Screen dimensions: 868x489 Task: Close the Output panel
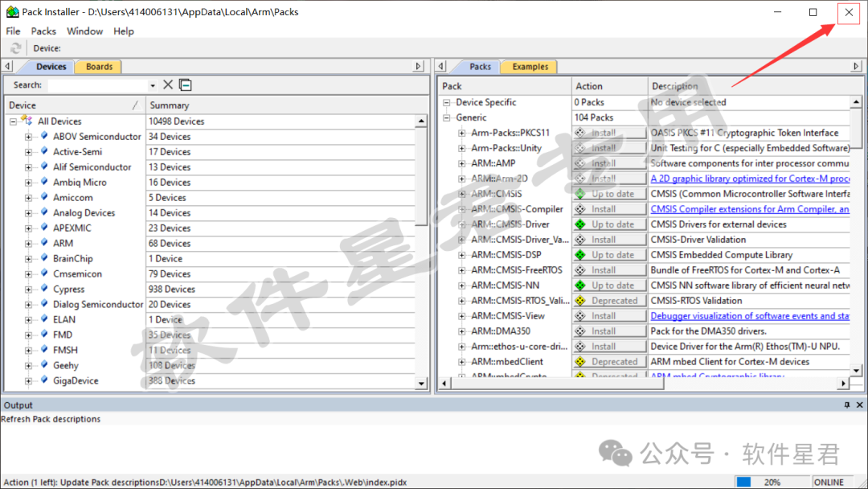(x=860, y=405)
